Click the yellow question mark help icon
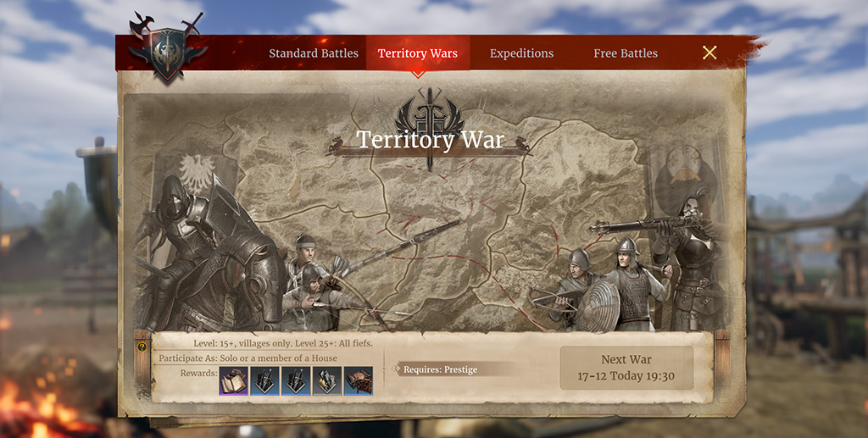Screen dimensions: 868x438 click(142, 347)
